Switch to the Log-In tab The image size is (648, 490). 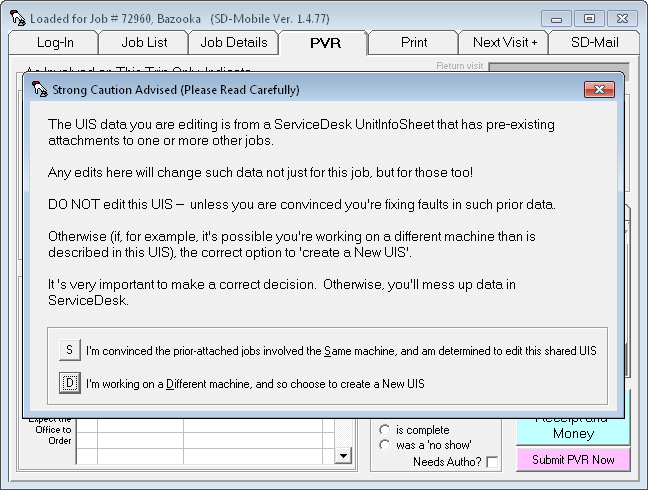[54, 42]
